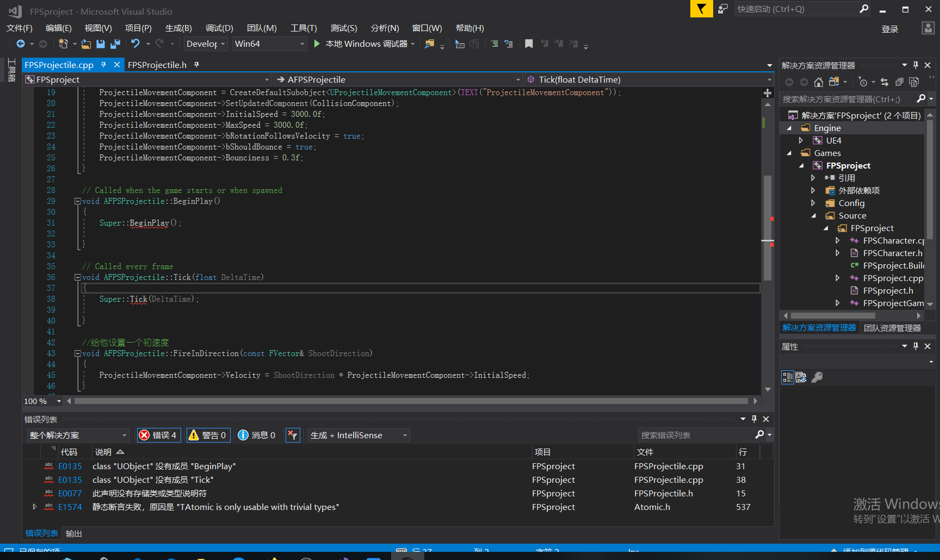
Task: Open the Win64 platform dropdown
Action: tap(270, 43)
